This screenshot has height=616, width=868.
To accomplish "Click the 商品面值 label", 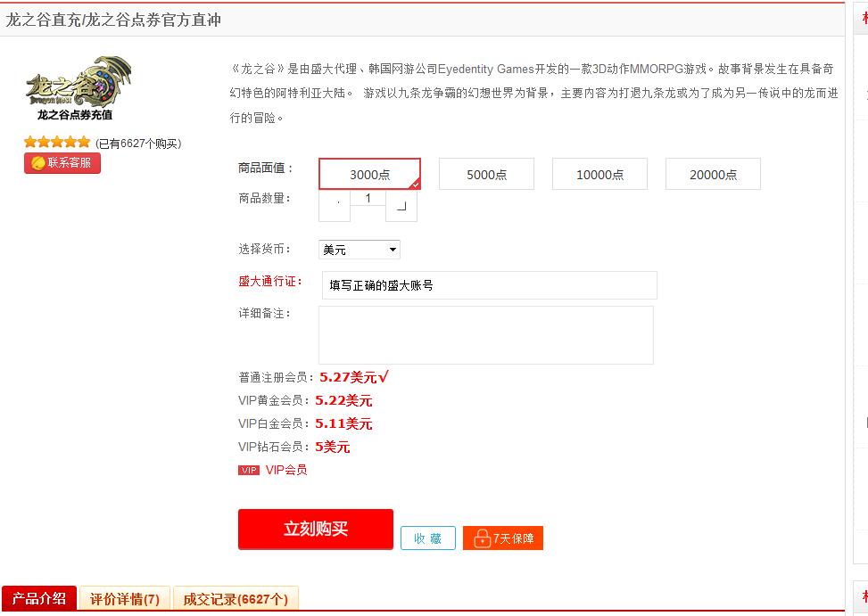I will pyautogui.click(x=266, y=168).
